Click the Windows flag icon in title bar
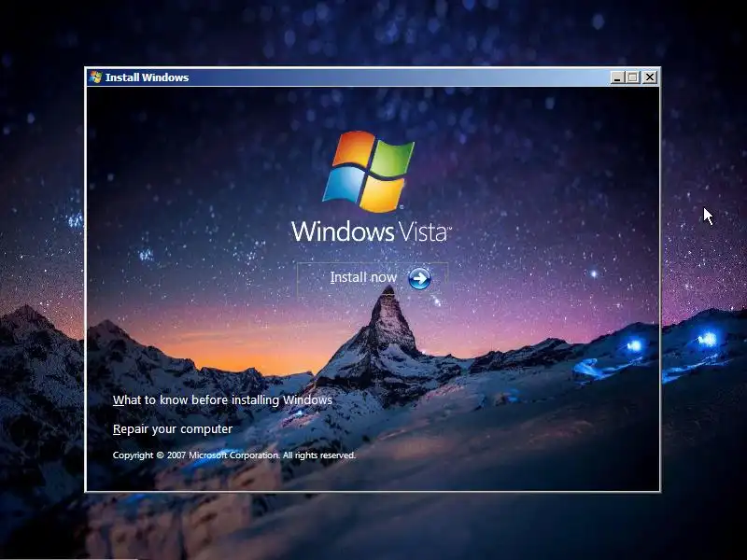The image size is (747, 560). [x=95, y=77]
